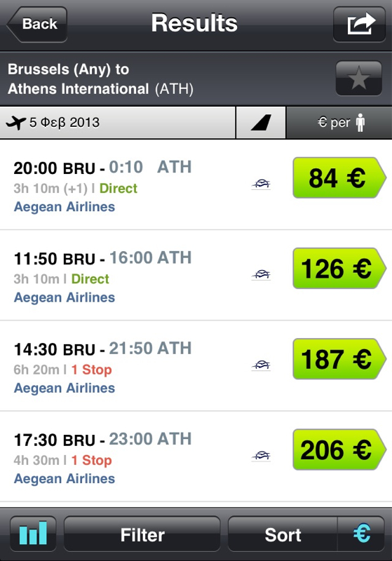The image size is (392, 561).
Task: Change the 5 Φεβ 2013 departure date
Action: coord(118,122)
